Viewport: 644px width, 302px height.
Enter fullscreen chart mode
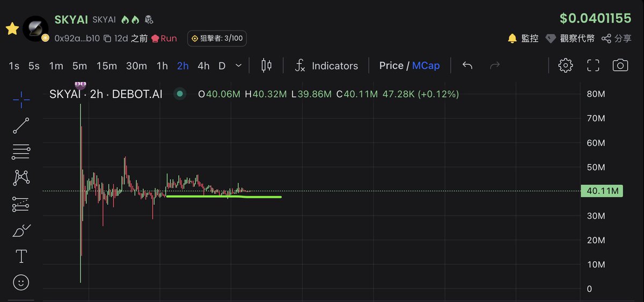(593, 66)
